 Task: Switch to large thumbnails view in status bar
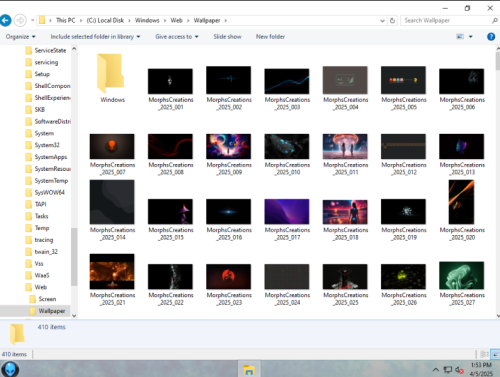tap(496, 354)
